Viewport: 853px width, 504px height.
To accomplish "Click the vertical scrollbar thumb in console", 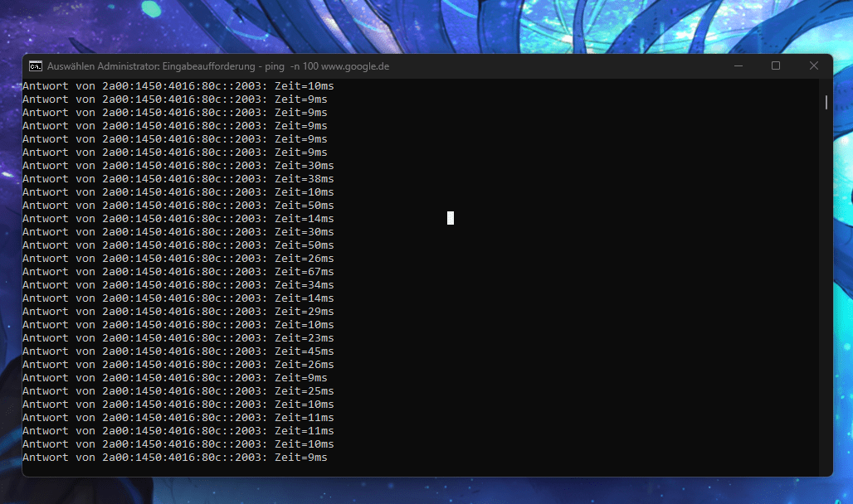I will click(x=826, y=102).
